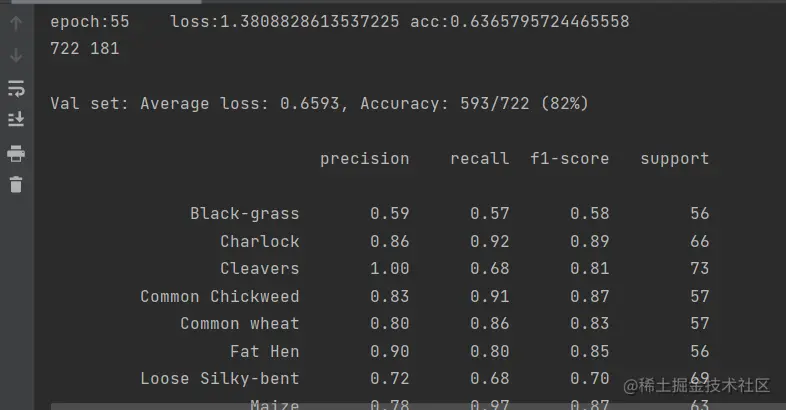Screen dimensions: 786x410
Task: Click the Cleavers precision value 1.00
Action: point(389,269)
